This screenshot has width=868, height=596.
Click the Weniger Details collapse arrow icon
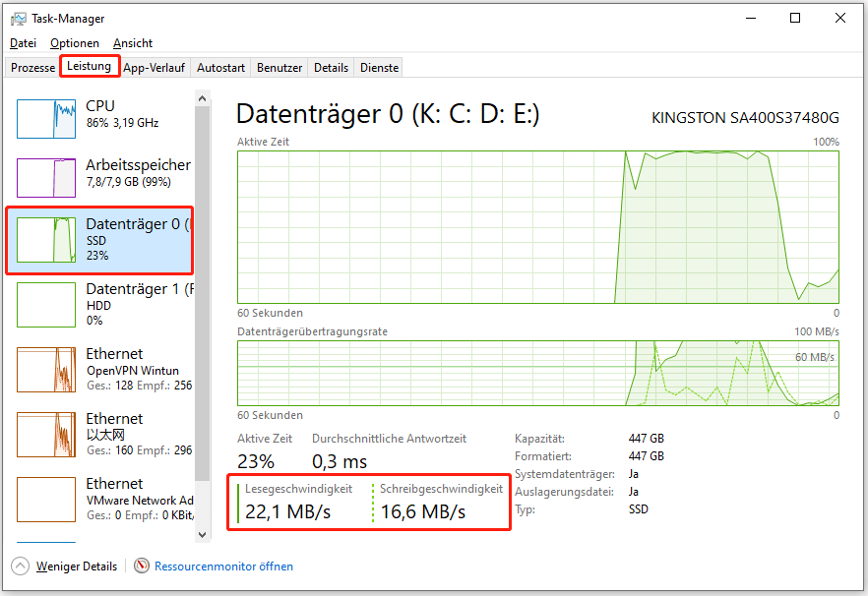coord(20,566)
